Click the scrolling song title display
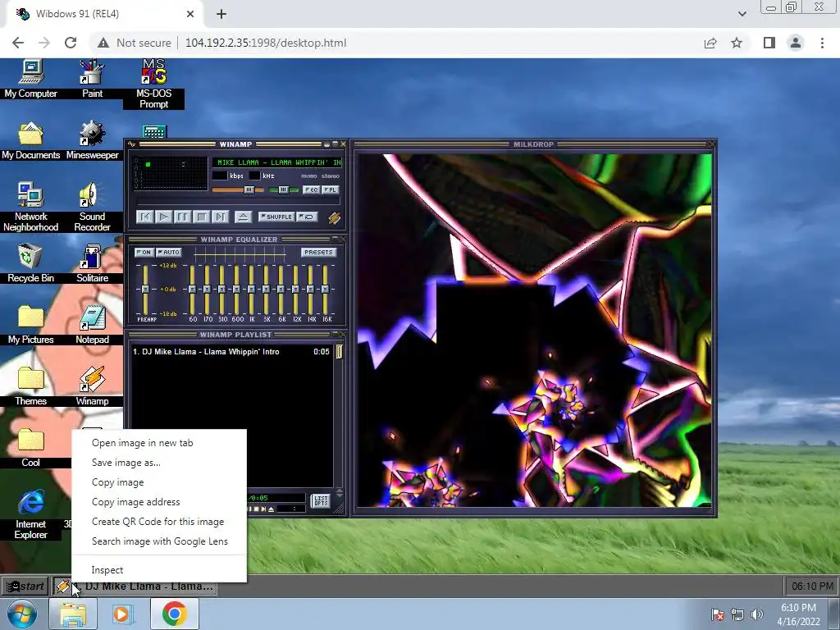 [x=277, y=162]
